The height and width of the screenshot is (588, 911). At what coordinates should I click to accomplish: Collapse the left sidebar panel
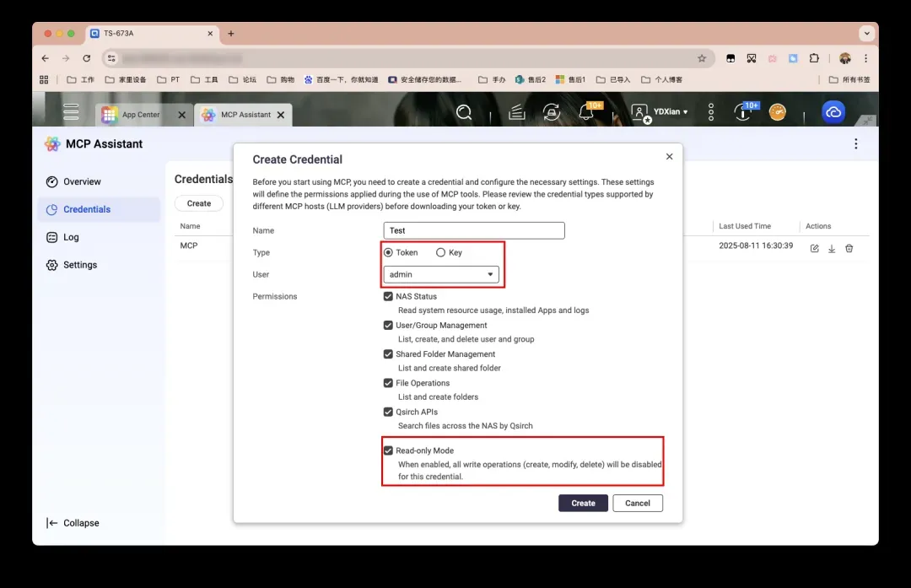[x=73, y=523]
